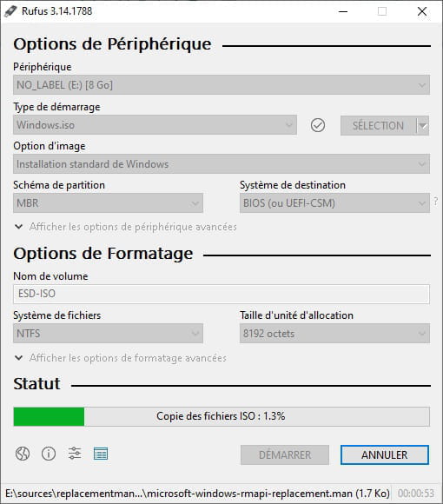Click the question mark help icon
443x504 pixels.
tap(435, 202)
